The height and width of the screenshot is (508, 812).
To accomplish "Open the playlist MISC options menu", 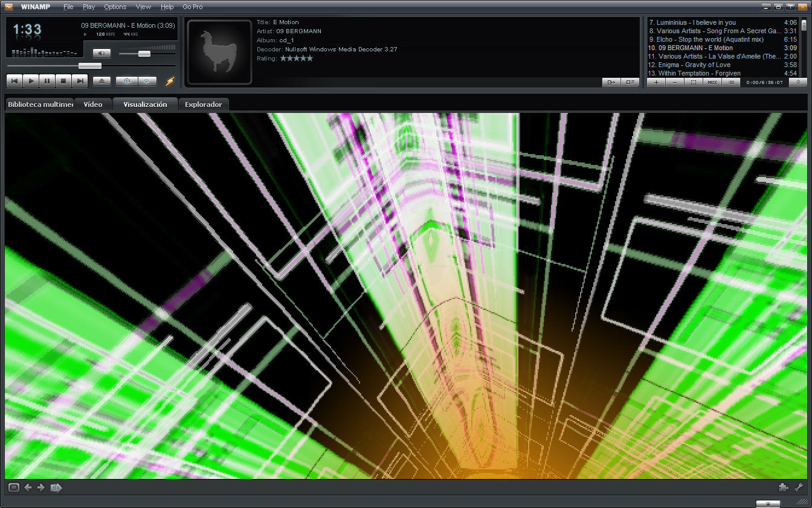I will [x=712, y=82].
